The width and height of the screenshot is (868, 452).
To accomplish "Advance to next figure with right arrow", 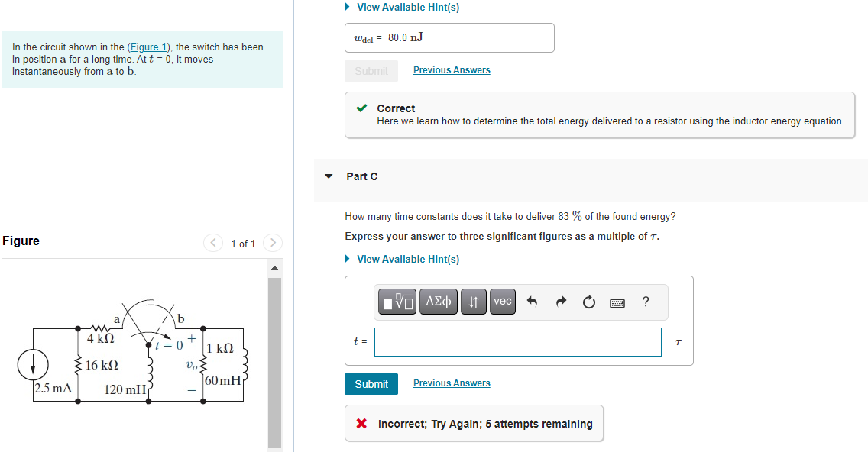I will click(x=273, y=243).
